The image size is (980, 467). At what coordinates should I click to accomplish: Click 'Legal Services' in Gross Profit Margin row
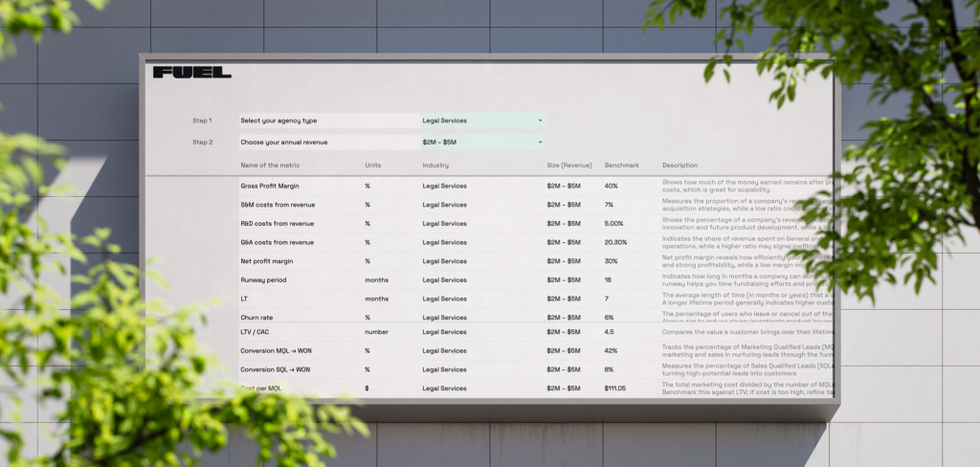point(444,187)
